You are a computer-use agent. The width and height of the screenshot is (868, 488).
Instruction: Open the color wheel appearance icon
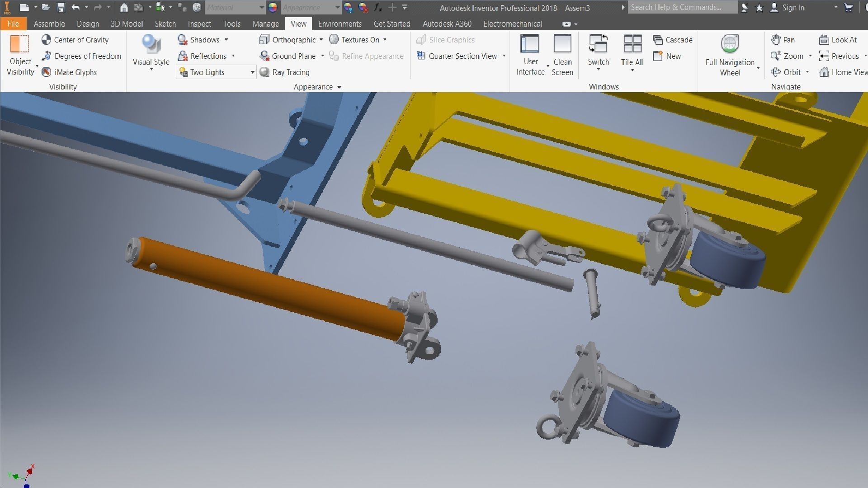pyautogui.click(x=273, y=7)
